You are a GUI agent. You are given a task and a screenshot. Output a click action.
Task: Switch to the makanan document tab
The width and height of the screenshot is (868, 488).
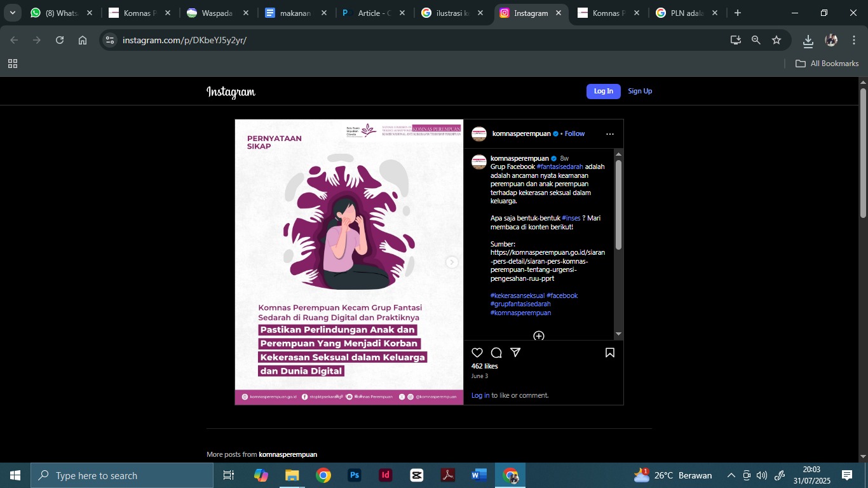[x=295, y=13]
